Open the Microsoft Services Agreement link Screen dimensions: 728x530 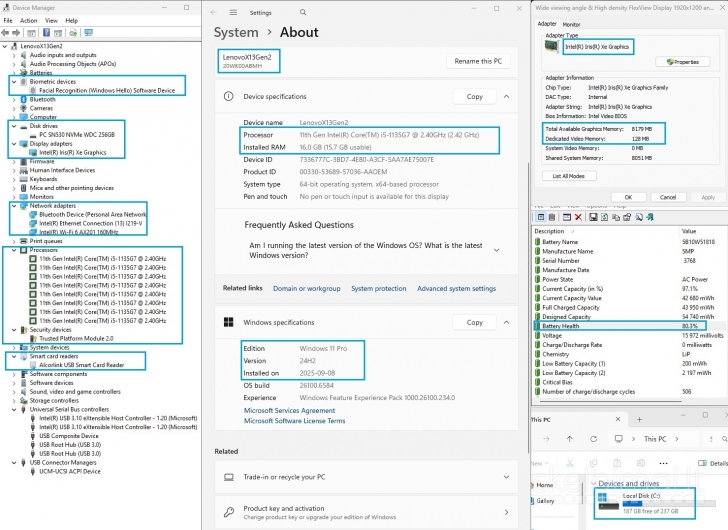tap(289, 410)
